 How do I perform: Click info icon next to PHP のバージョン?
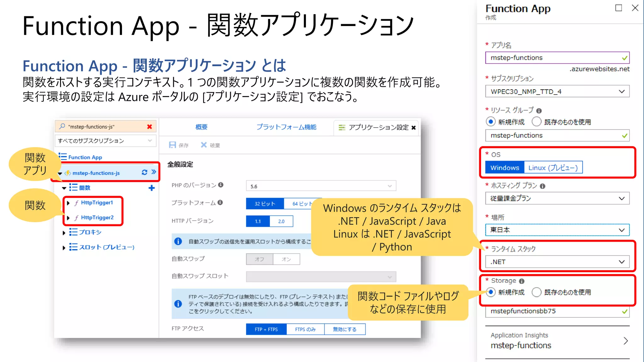(x=221, y=185)
